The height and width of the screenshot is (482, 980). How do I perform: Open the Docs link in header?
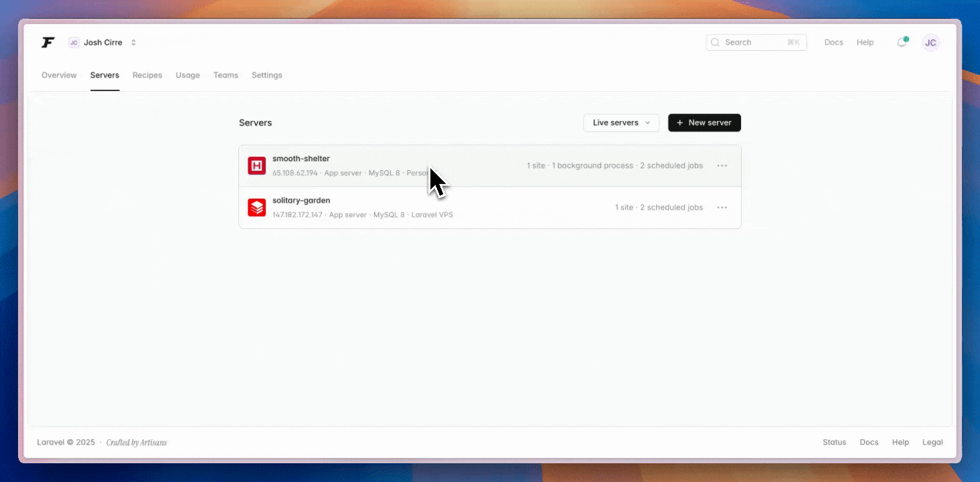833,43
